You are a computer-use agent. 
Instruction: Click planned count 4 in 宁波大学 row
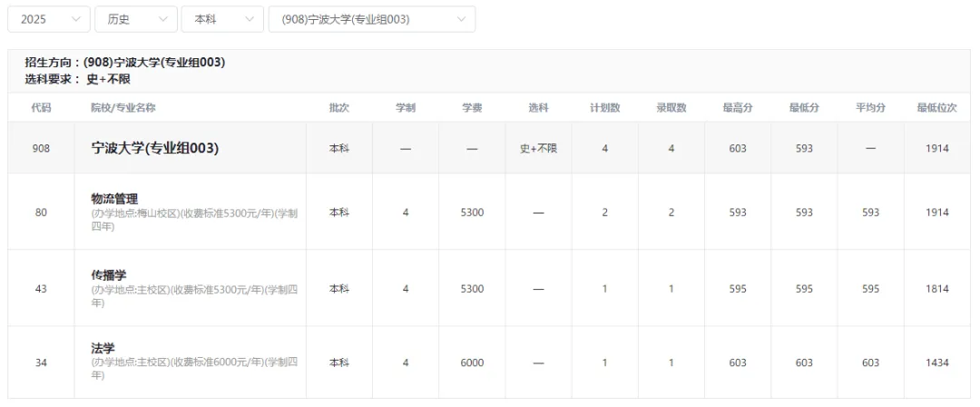[605, 148]
